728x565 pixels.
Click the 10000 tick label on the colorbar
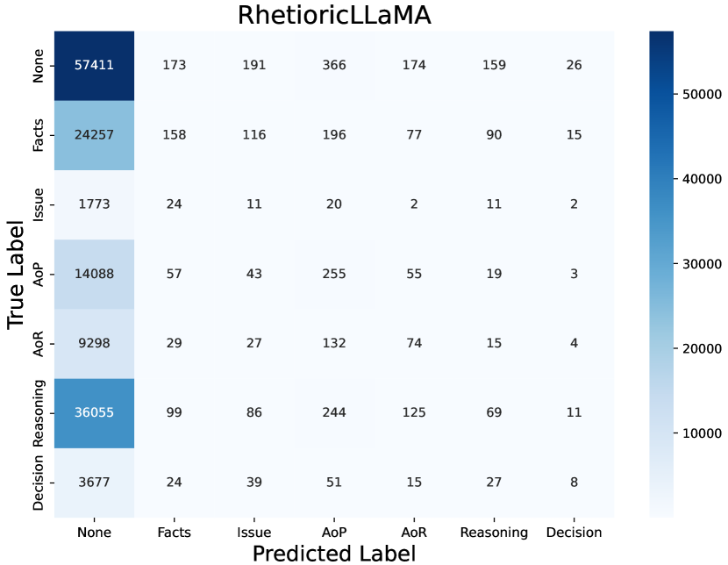coord(697,433)
